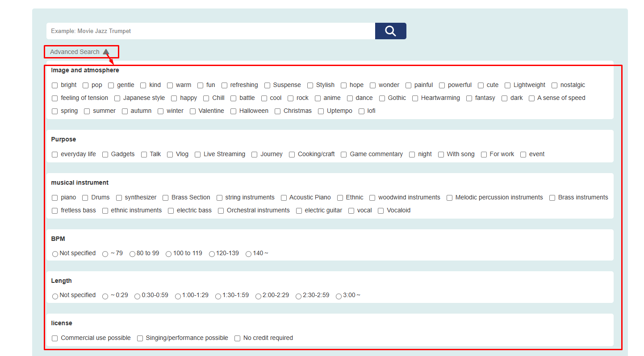
Task: Check the Brass Section checkbox
Action: click(x=166, y=198)
